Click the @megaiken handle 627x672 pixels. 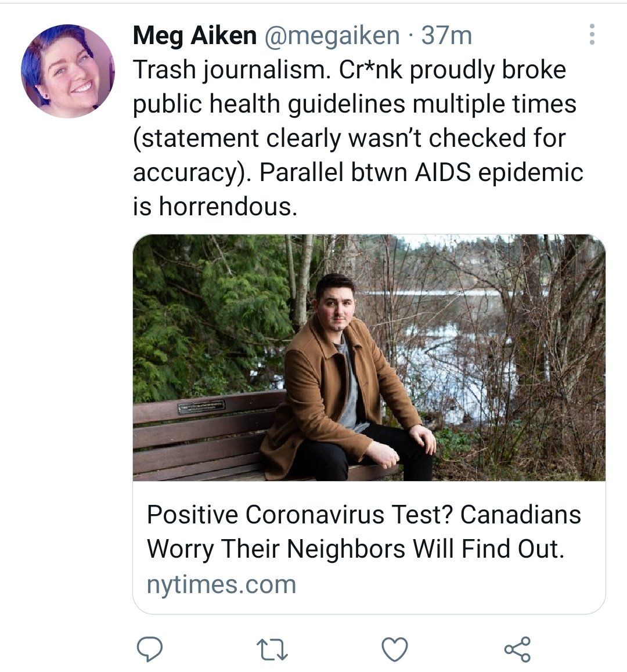[x=331, y=36]
